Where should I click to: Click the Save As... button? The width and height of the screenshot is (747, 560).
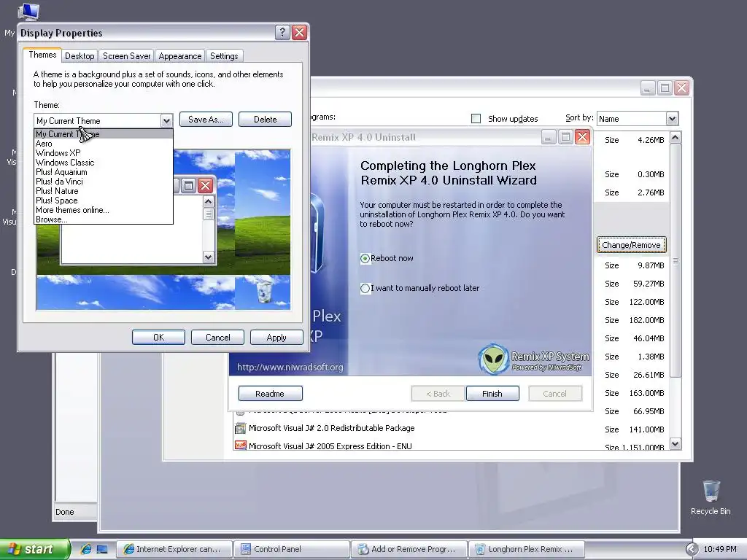click(x=206, y=119)
